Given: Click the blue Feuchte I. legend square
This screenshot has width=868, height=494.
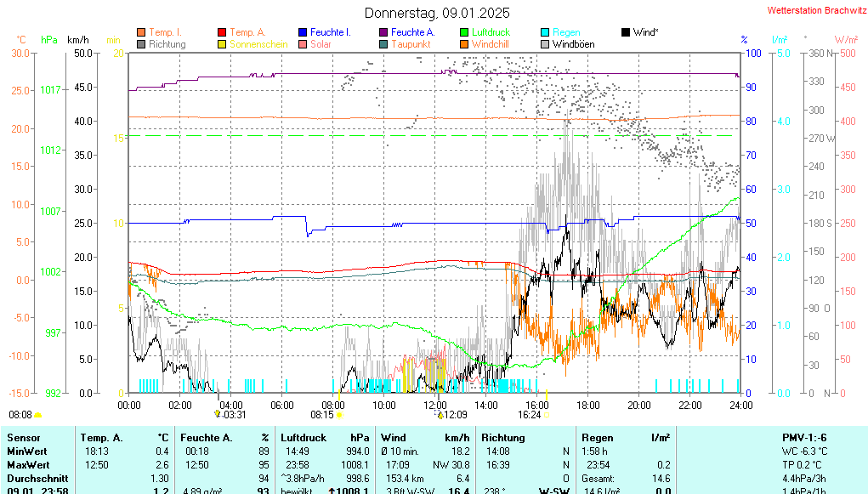Looking at the screenshot, I should pos(303,32).
